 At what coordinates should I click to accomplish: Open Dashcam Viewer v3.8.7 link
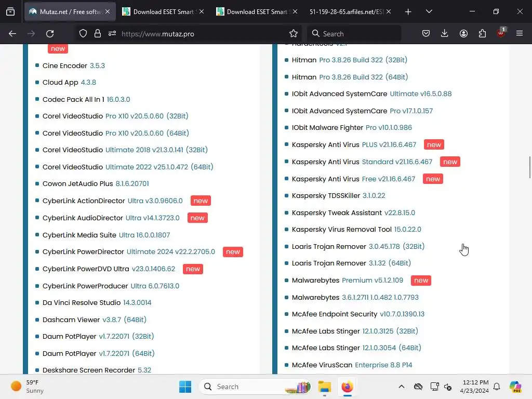(x=95, y=320)
